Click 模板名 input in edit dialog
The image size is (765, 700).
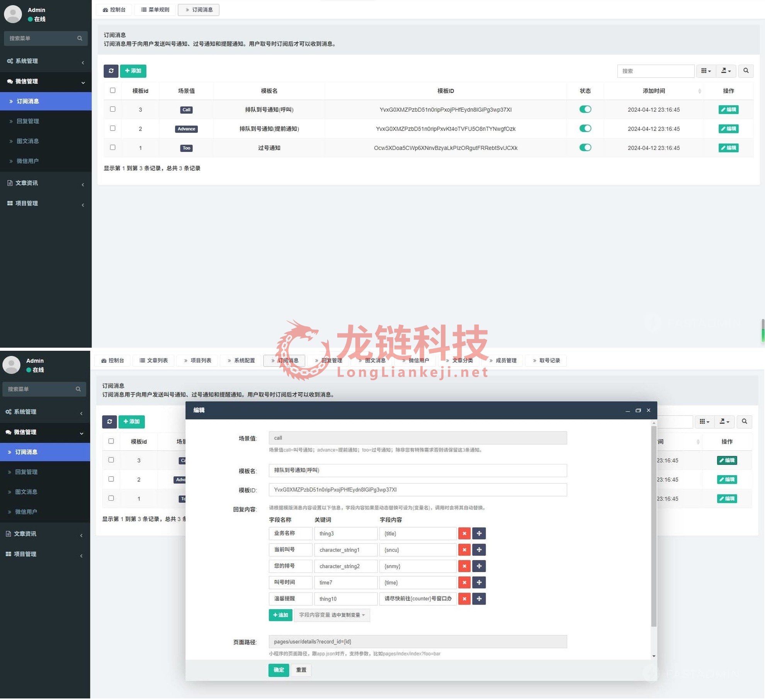[x=418, y=471]
